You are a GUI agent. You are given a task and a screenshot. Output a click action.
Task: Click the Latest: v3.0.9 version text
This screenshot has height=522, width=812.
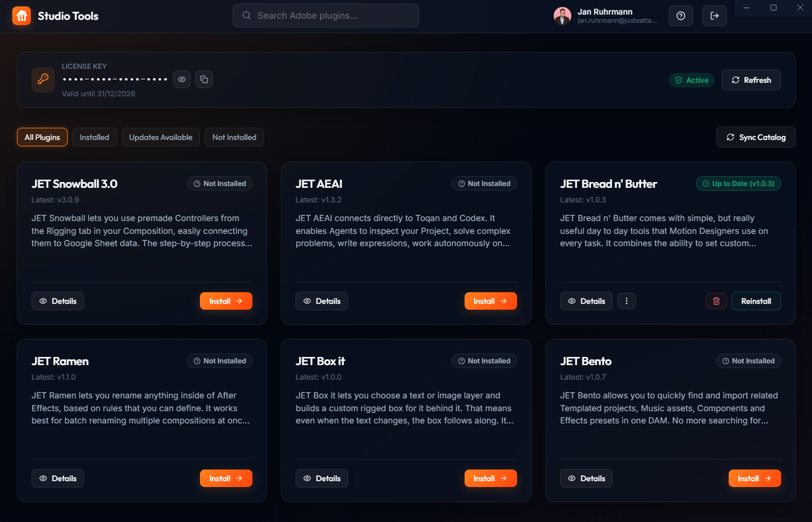(55, 199)
